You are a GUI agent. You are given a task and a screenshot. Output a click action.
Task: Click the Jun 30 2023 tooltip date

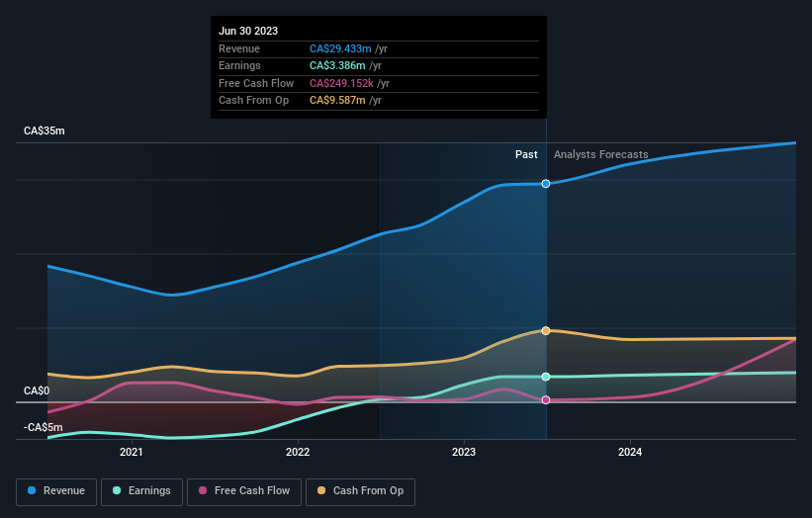pos(248,31)
